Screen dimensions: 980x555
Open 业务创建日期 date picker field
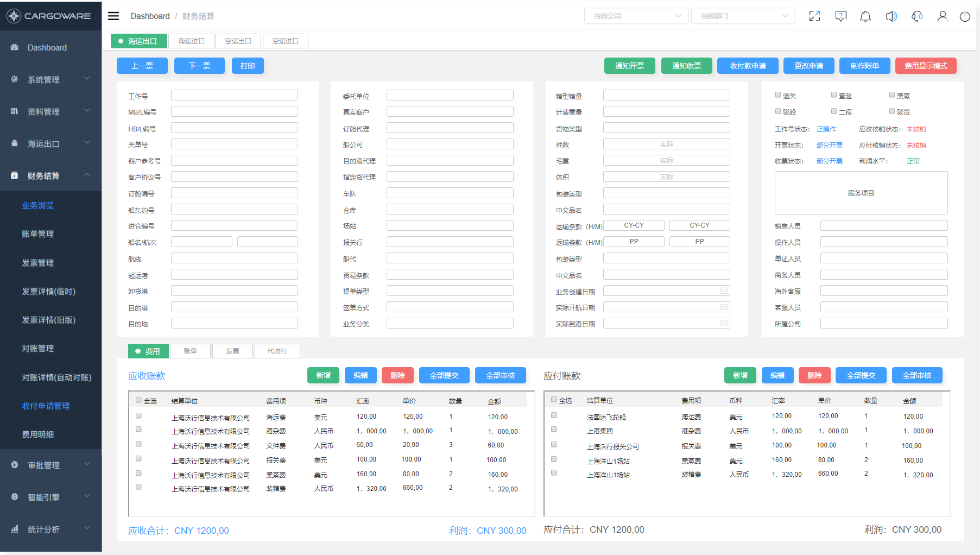click(666, 291)
